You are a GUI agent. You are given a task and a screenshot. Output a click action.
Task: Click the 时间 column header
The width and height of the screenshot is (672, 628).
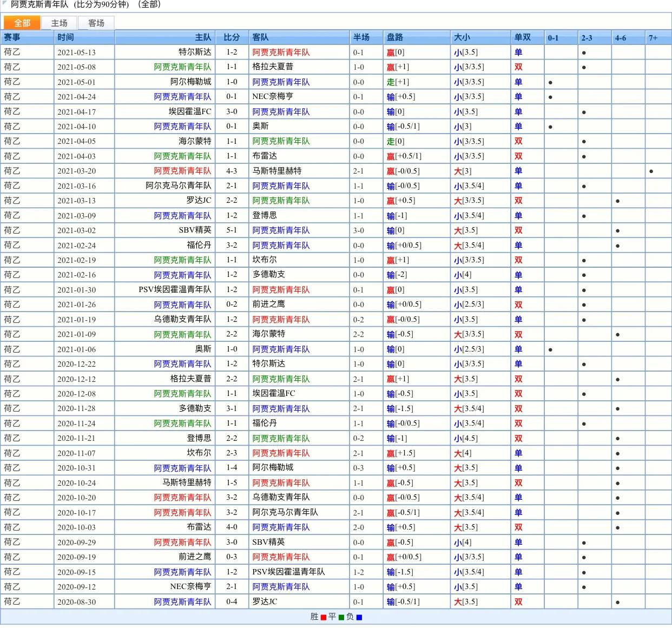coord(65,37)
